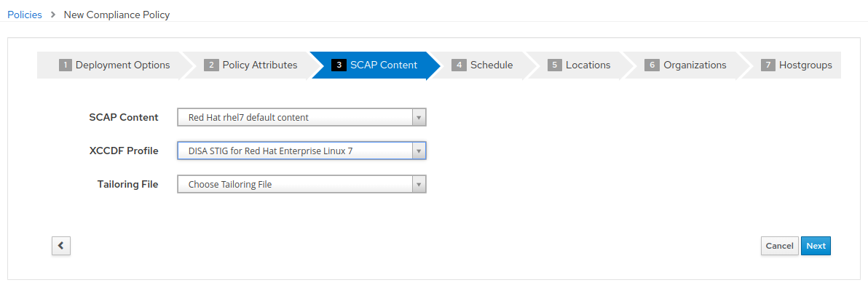Click the step number 4 badge
The height and width of the screenshot is (288, 868).
pos(459,65)
